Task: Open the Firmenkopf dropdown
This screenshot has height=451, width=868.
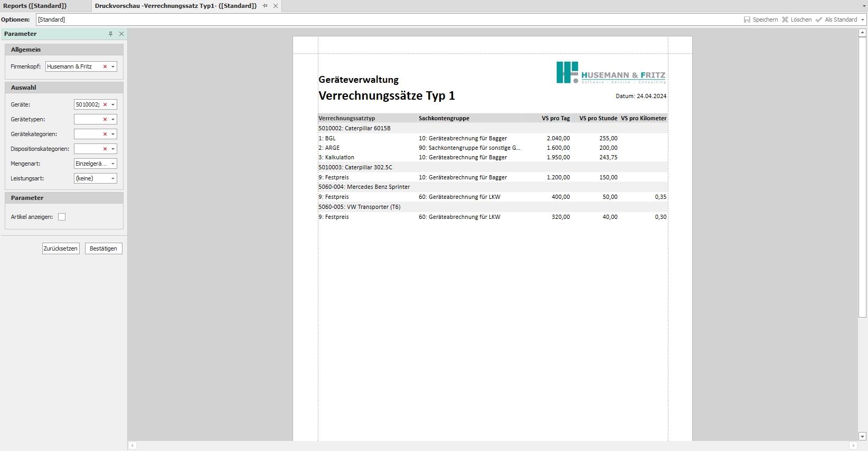Action: pos(113,66)
